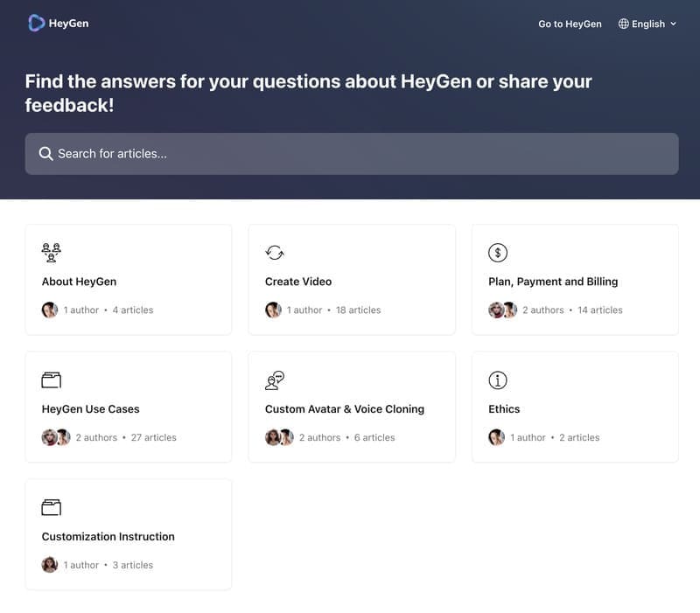Viewport: 700px width, 613px height.
Task: Open the Create Video collection
Action: (352, 280)
